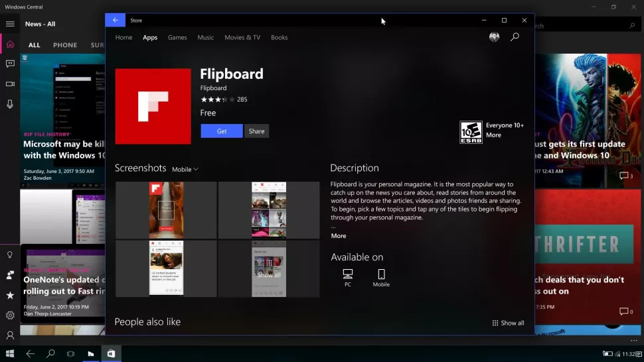The image size is (644, 362).
Task: Open the Windows Start menu
Action: click(10, 353)
